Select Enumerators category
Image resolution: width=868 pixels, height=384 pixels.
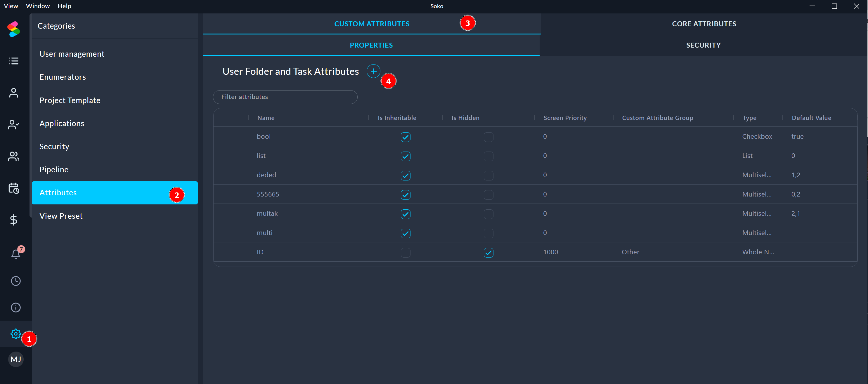click(63, 77)
